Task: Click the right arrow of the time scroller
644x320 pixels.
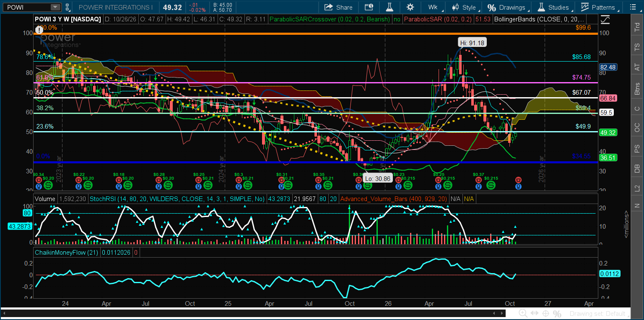Action: 501,313
